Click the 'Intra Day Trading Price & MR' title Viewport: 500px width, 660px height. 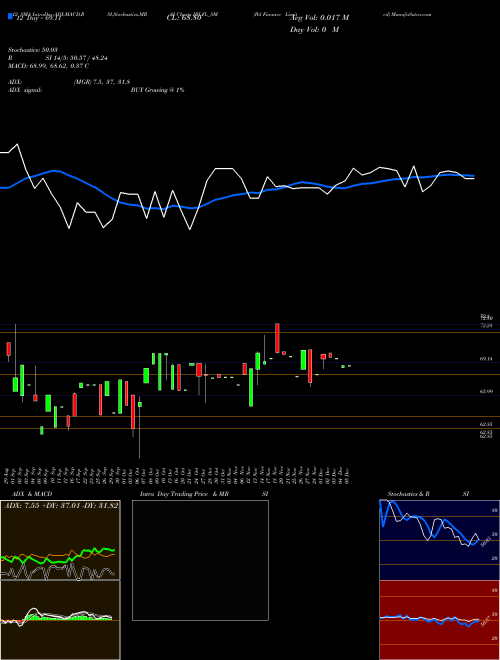coord(184,494)
